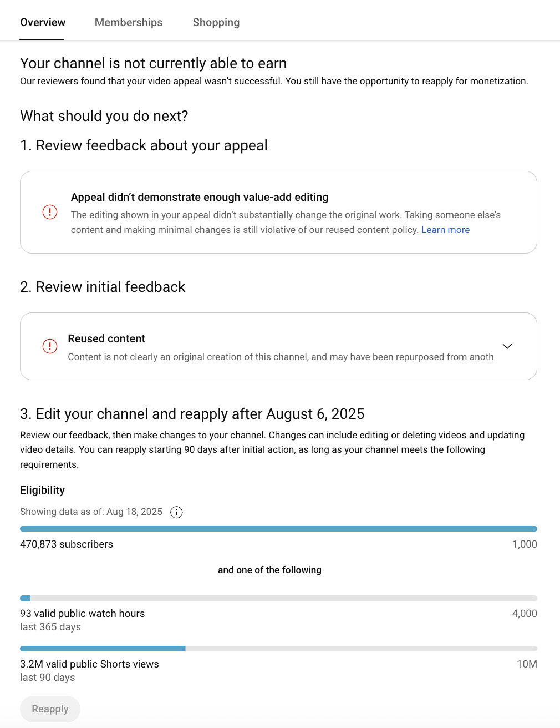Click the appeal feedback card title

click(200, 197)
